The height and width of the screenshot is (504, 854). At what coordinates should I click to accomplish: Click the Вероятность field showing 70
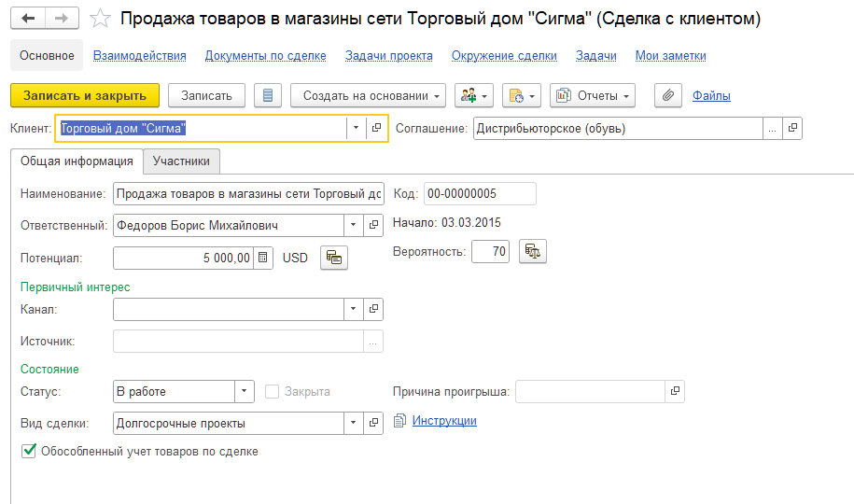point(491,251)
